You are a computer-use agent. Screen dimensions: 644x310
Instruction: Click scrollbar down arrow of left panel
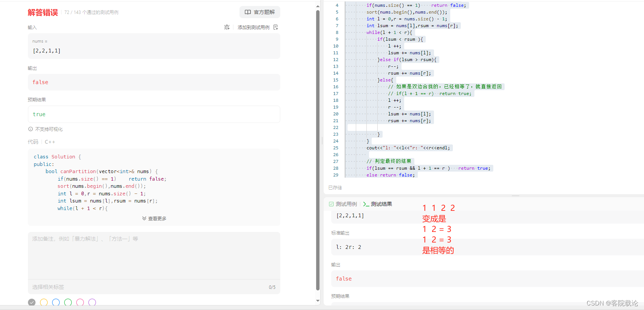click(318, 301)
